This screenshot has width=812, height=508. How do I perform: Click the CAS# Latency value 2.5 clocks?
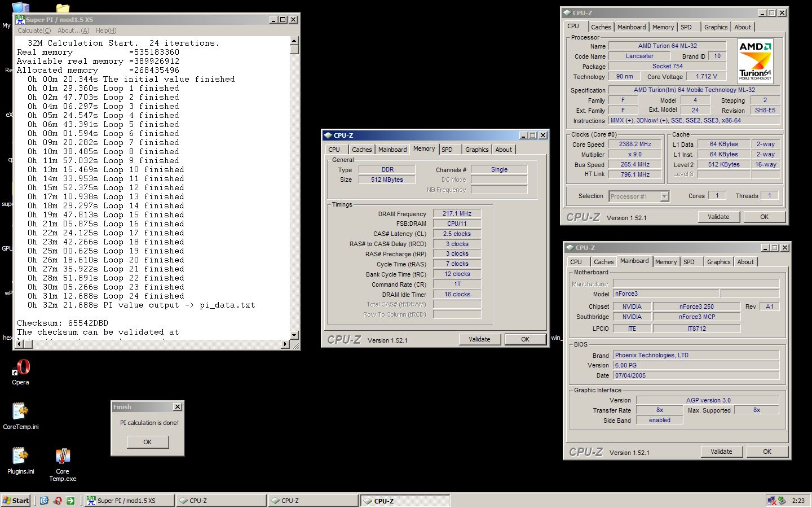[457, 234]
